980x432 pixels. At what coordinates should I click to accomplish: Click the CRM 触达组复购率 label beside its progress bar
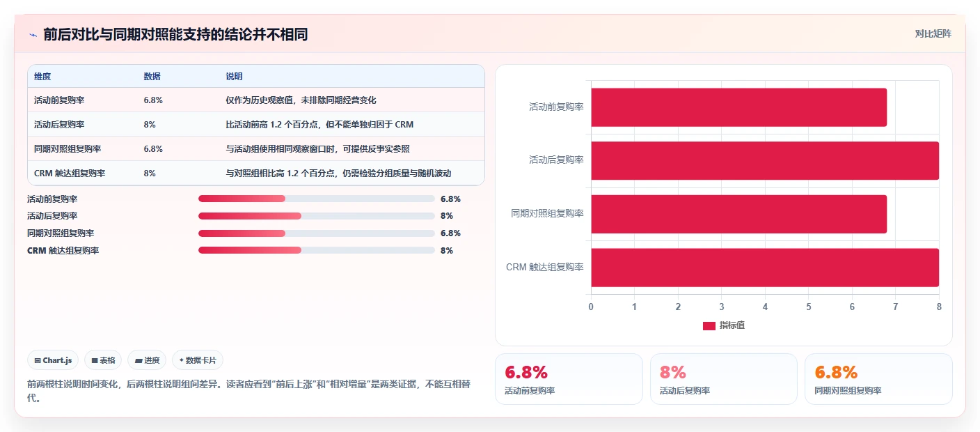coord(63,250)
